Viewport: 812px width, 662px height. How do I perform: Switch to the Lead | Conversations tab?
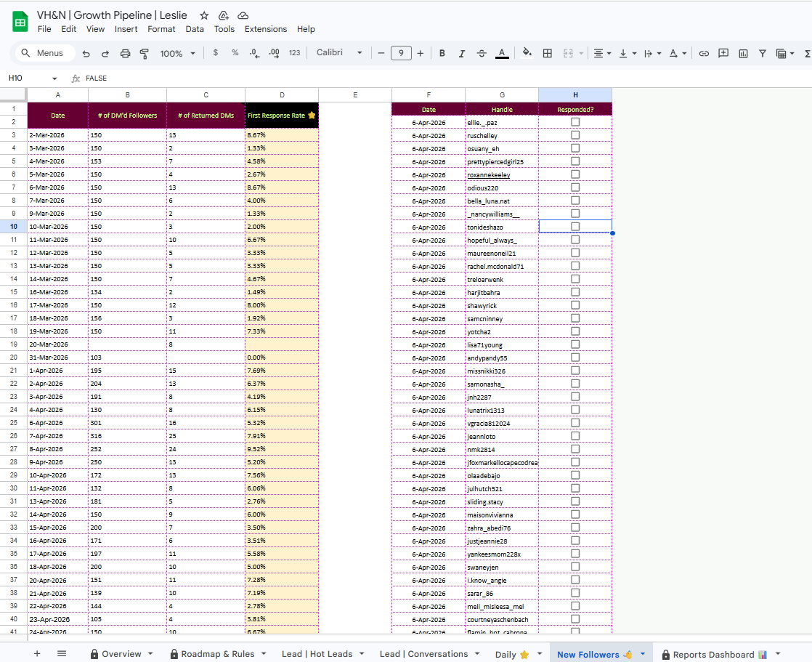423,654
